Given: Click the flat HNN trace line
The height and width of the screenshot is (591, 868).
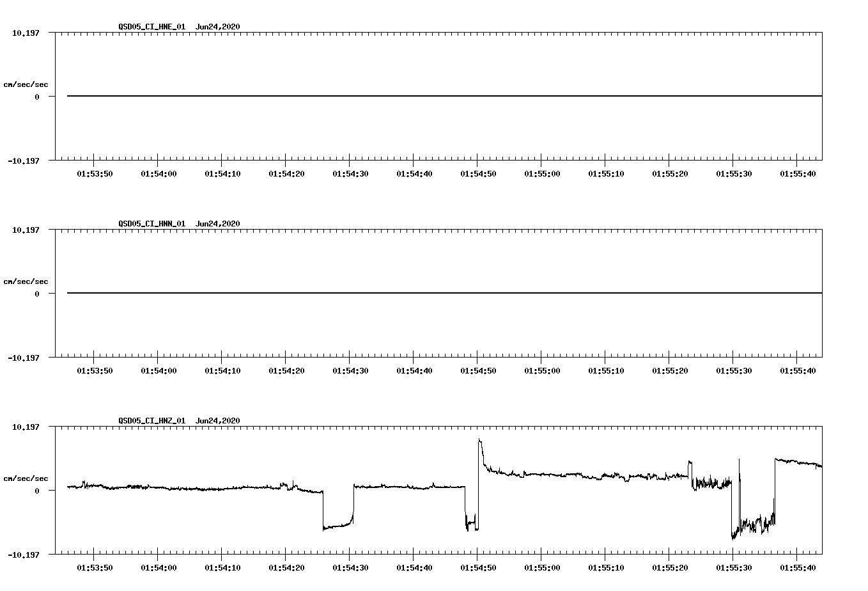Looking at the screenshot, I should [444, 293].
